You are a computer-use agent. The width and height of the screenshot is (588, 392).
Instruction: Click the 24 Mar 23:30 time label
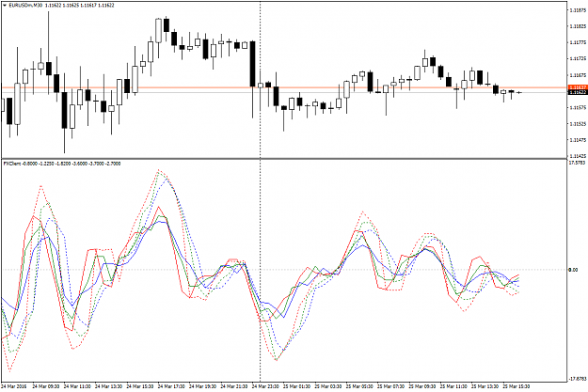point(265,386)
